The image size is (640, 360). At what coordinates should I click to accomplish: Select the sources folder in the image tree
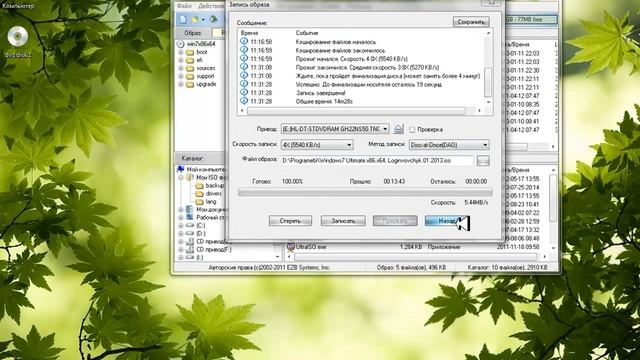click(x=206, y=68)
